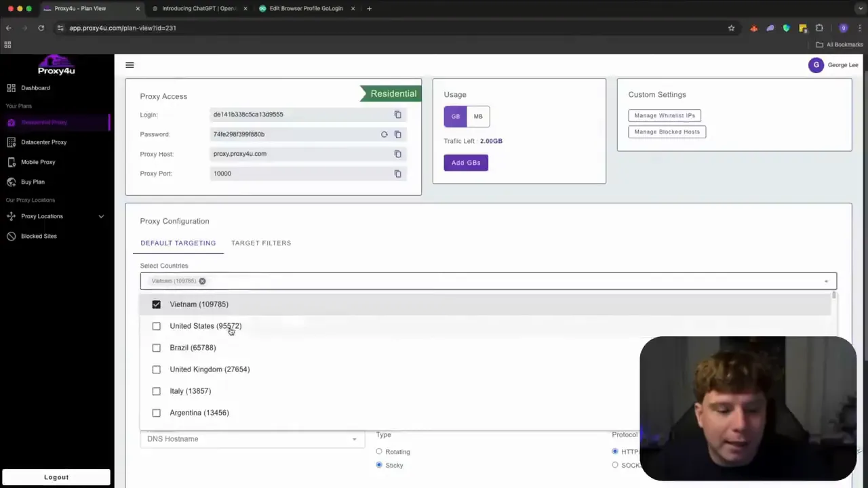Open the Select Countries dropdown arrow
The height and width of the screenshot is (488, 868).
[826, 281]
